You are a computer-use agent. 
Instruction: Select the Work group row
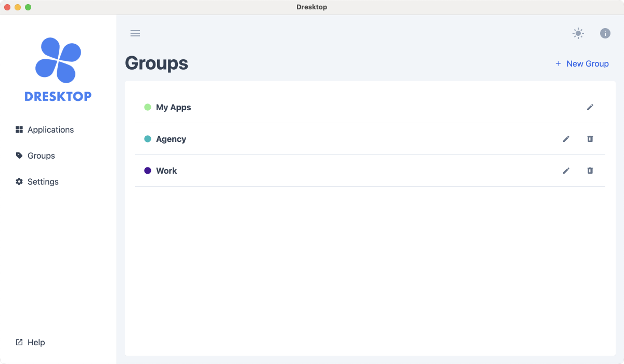point(312,171)
